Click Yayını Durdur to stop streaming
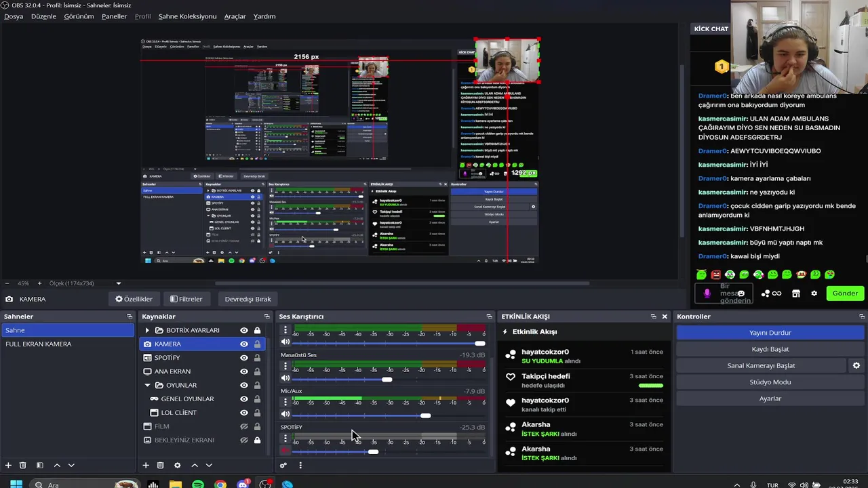This screenshot has height=488, width=868. (770, 333)
